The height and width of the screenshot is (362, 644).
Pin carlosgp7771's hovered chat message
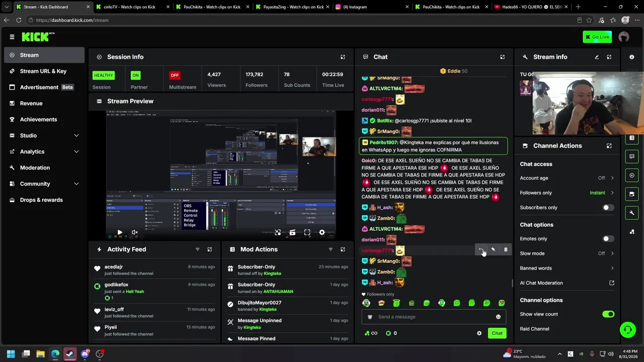point(493,250)
